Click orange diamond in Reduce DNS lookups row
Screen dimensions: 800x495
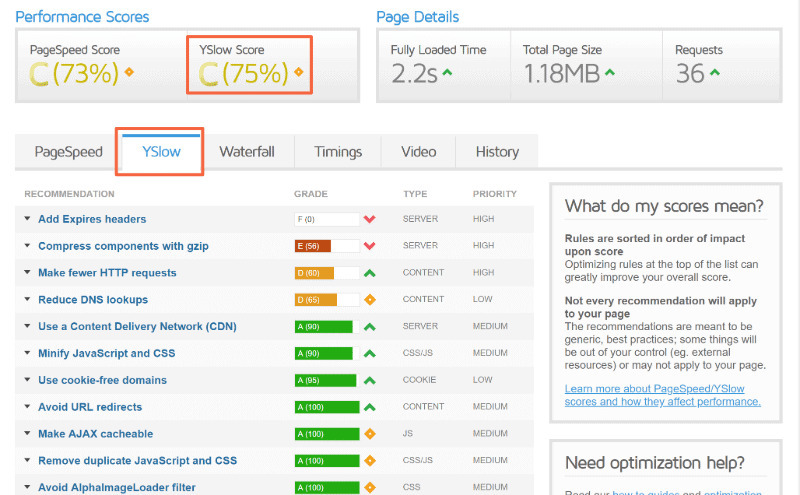pos(370,300)
